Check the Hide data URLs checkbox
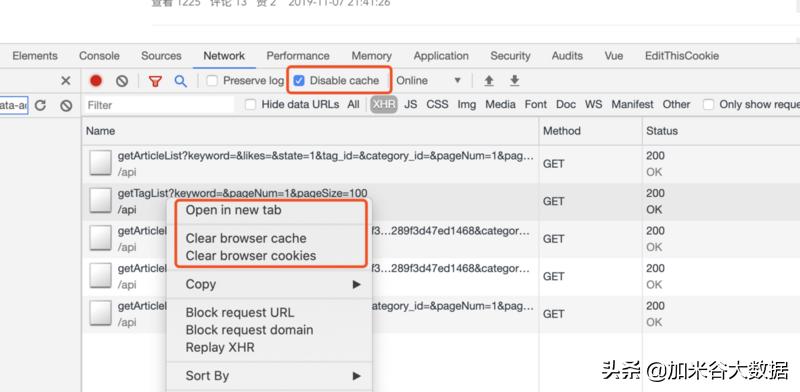 pyautogui.click(x=250, y=105)
